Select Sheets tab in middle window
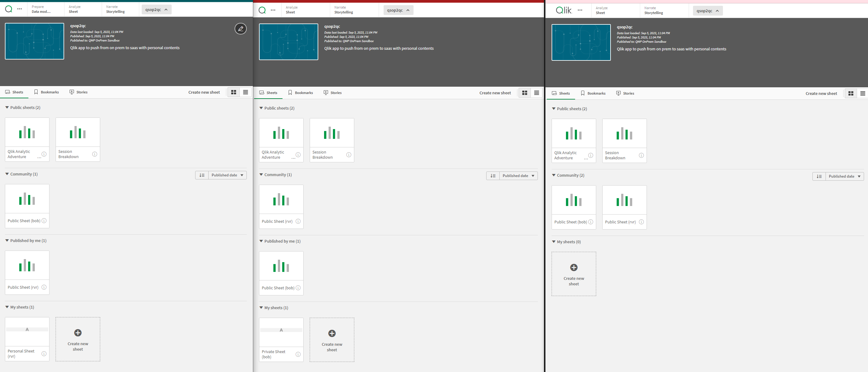 click(x=268, y=92)
